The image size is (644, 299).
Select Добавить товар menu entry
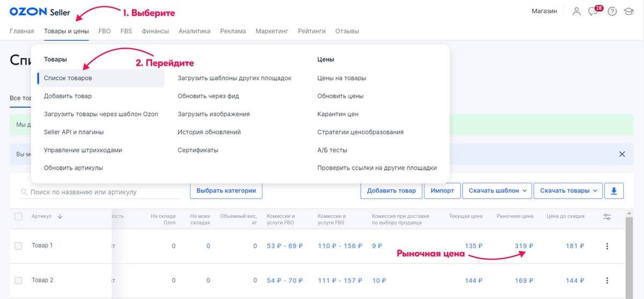tap(68, 96)
